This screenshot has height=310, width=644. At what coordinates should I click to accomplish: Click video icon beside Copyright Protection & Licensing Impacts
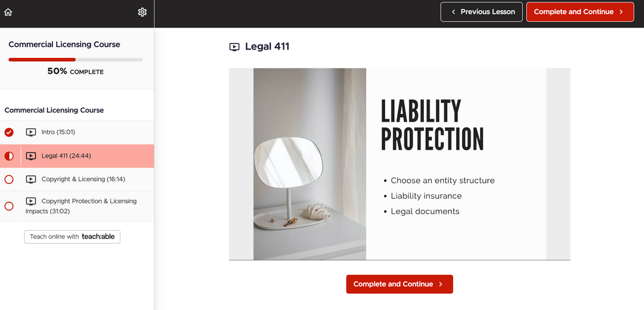click(31, 201)
